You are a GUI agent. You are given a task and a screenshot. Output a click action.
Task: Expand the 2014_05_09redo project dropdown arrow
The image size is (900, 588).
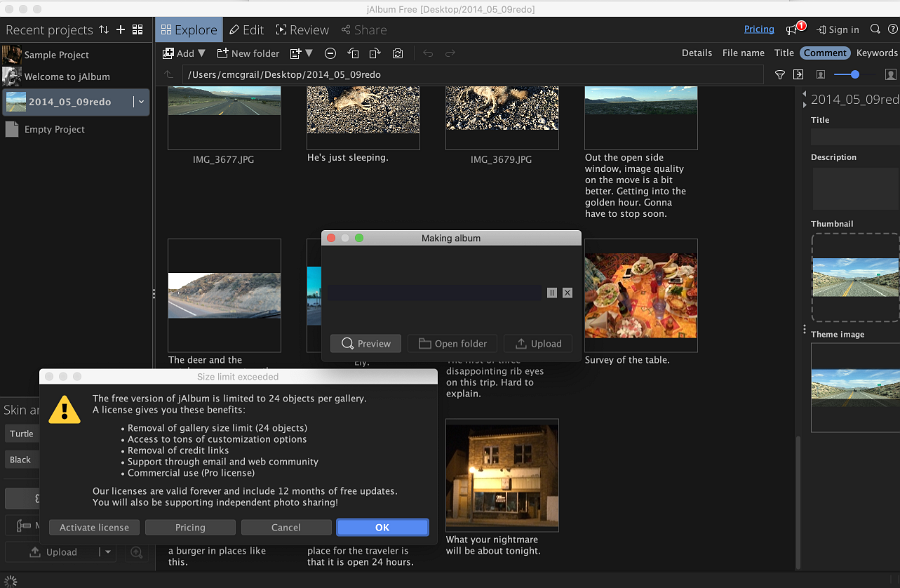coord(141,102)
